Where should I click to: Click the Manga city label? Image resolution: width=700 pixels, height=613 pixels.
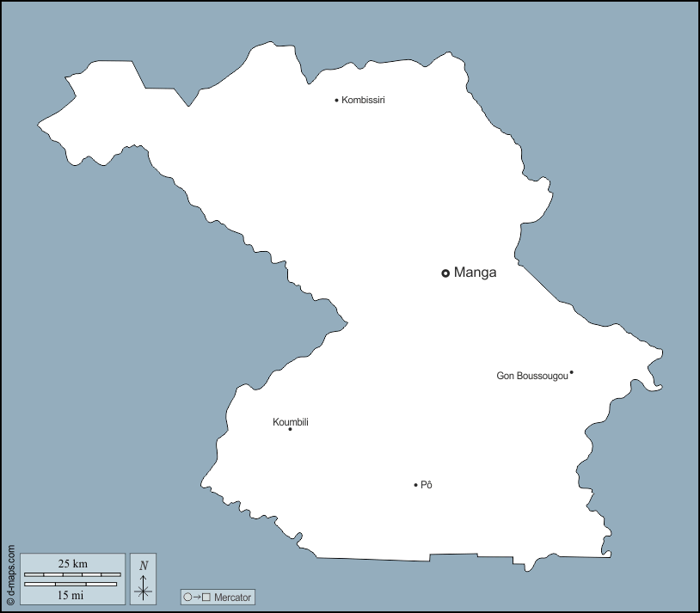pyautogui.click(x=475, y=273)
